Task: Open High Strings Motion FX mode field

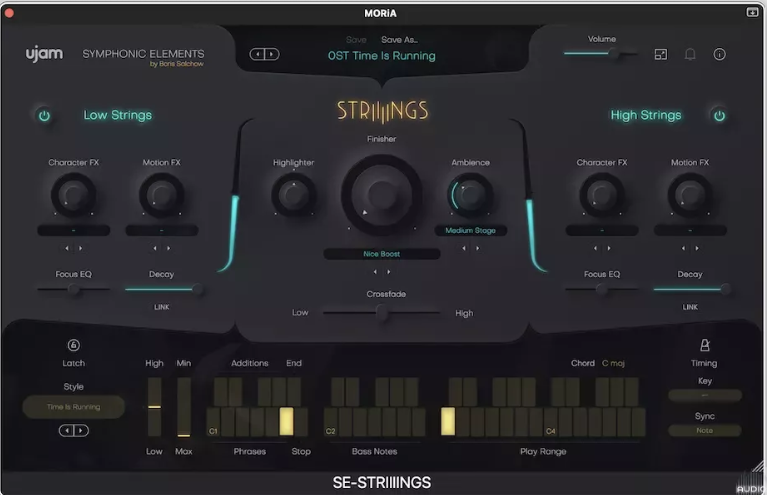Action: click(690, 230)
